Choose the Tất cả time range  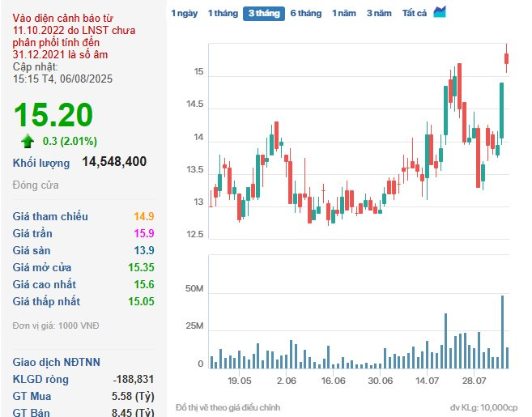(415, 14)
